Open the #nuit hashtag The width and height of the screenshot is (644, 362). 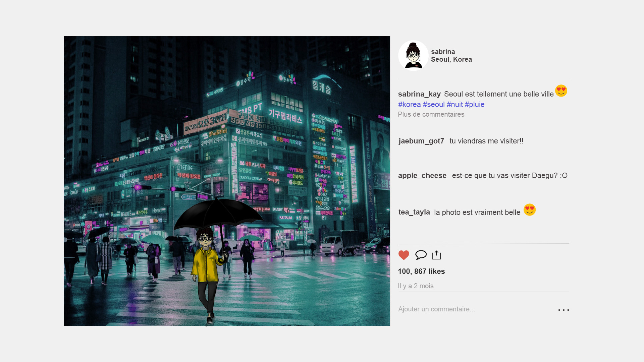click(454, 105)
